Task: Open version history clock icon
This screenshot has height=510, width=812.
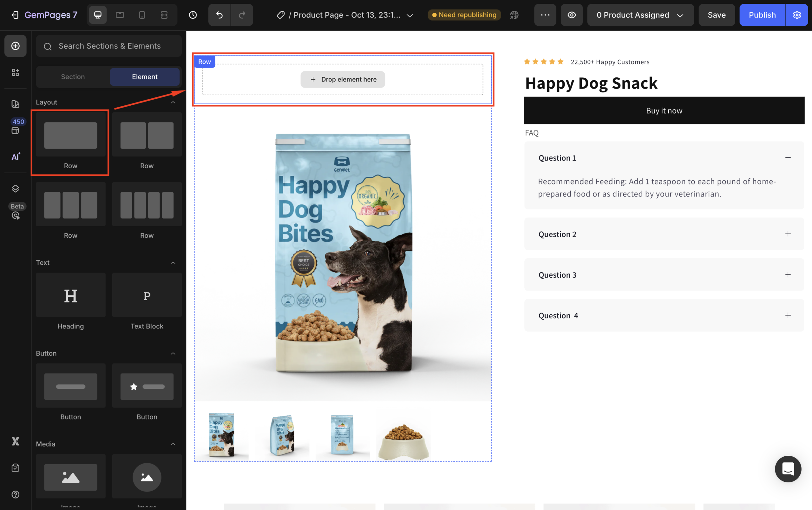Action: point(193,15)
